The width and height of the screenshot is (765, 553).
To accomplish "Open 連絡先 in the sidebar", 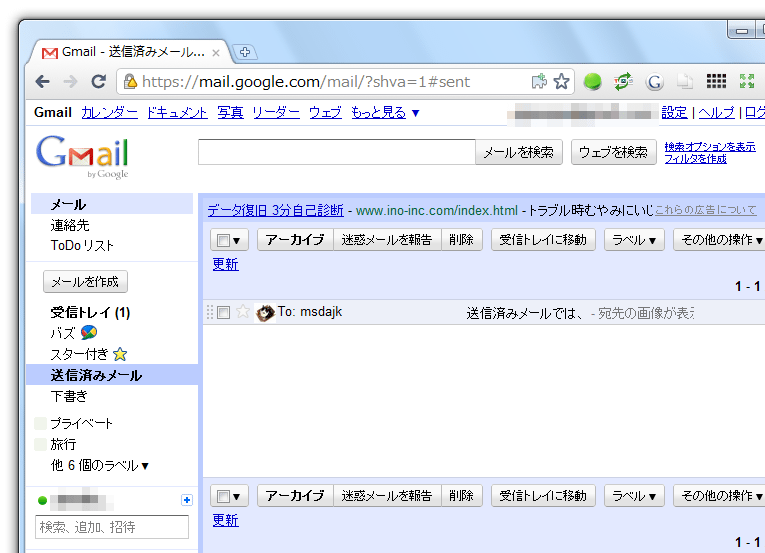I will pyautogui.click(x=70, y=225).
